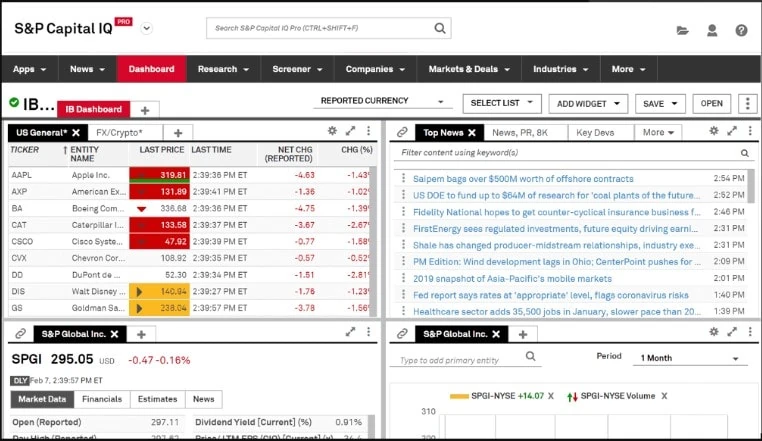Click primary entity search magnifier in chart widget

(x=531, y=356)
